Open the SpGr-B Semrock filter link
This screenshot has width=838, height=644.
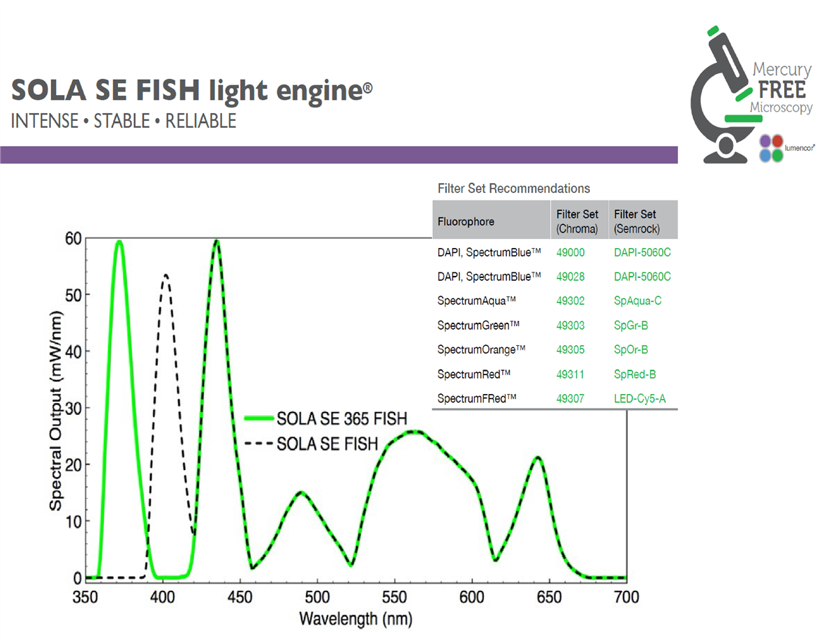click(x=631, y=325)
